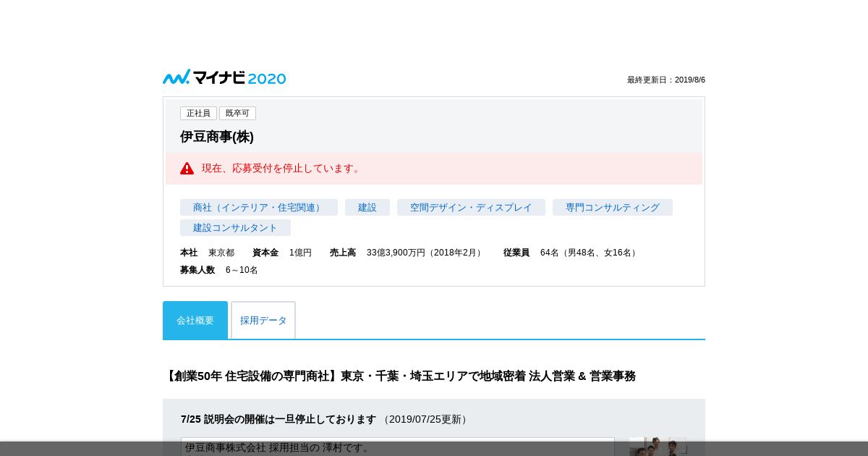
Task: Select the 正社員 tag
Action: pyautogui.click(x=198, y=113)
